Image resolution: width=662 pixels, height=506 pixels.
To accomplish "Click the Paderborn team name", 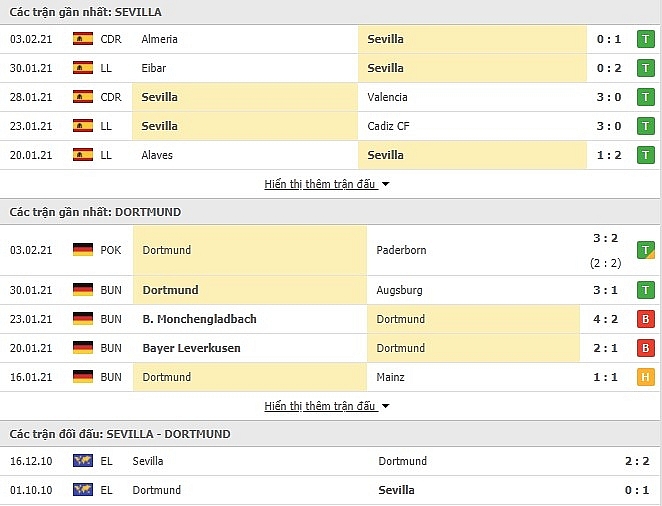I will click(402, 250).
